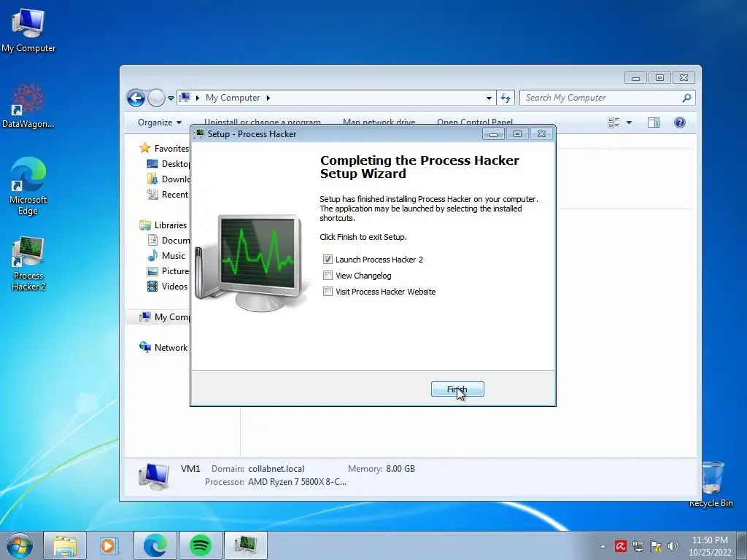Click the Avira tray icon

(x=620, y=546)
